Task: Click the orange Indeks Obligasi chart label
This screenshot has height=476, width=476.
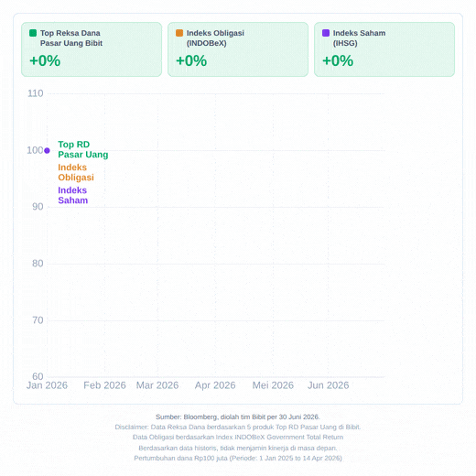Action: tap(76, 172)
